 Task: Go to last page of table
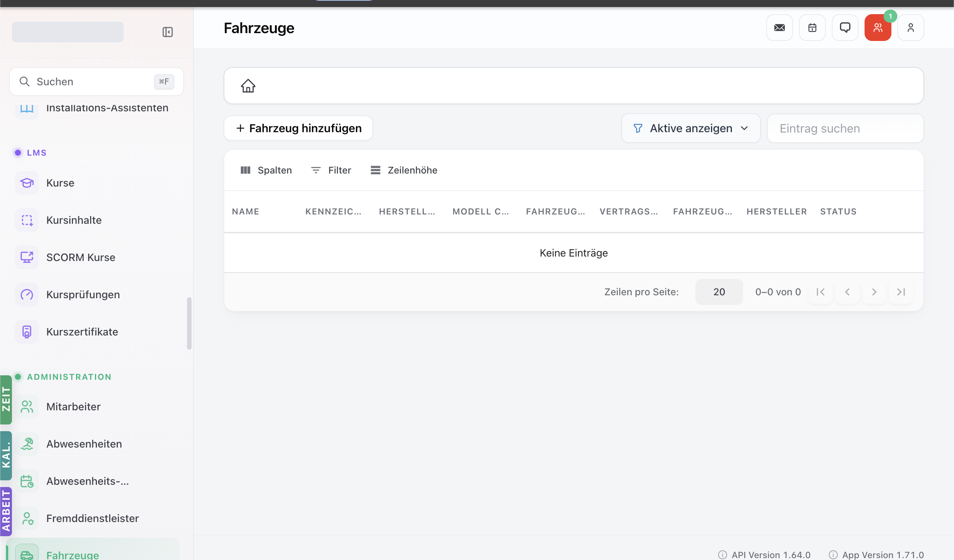(901, 292)
